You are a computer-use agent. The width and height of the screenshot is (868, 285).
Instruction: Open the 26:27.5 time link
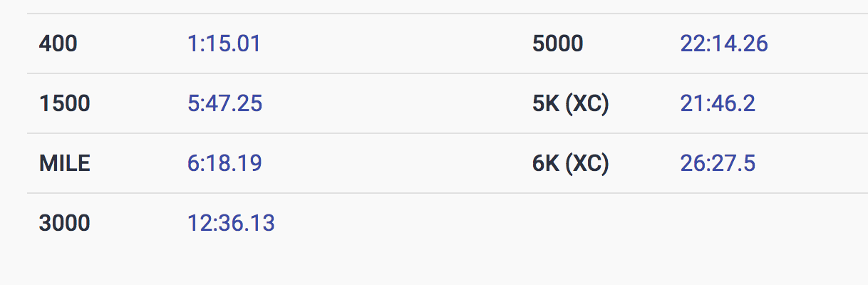718,164
